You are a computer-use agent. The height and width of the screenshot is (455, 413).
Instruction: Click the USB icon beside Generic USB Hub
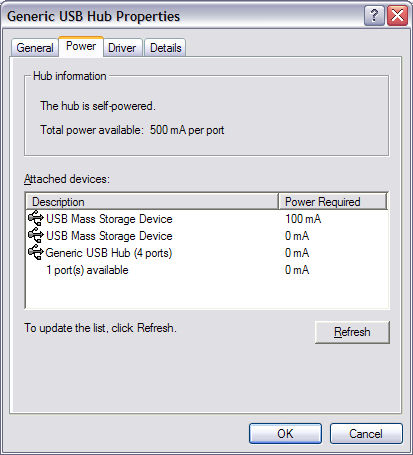36,252
